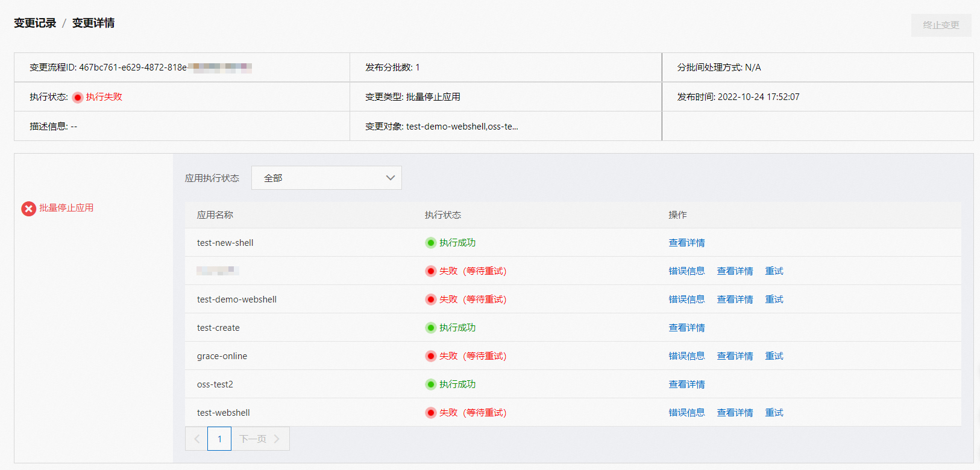This screenshot has width=980, height=470.
Task: Click the 发布分批数: 1 text
Action: coord(392,67)
